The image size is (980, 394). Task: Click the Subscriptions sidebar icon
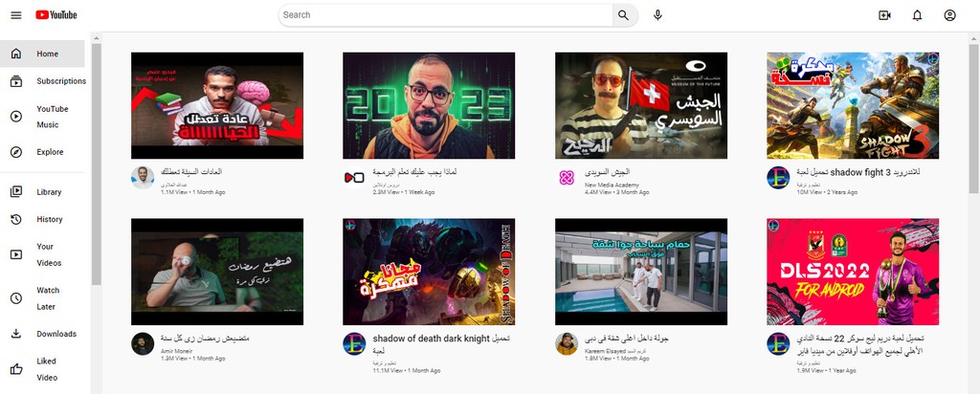[16, 81]
